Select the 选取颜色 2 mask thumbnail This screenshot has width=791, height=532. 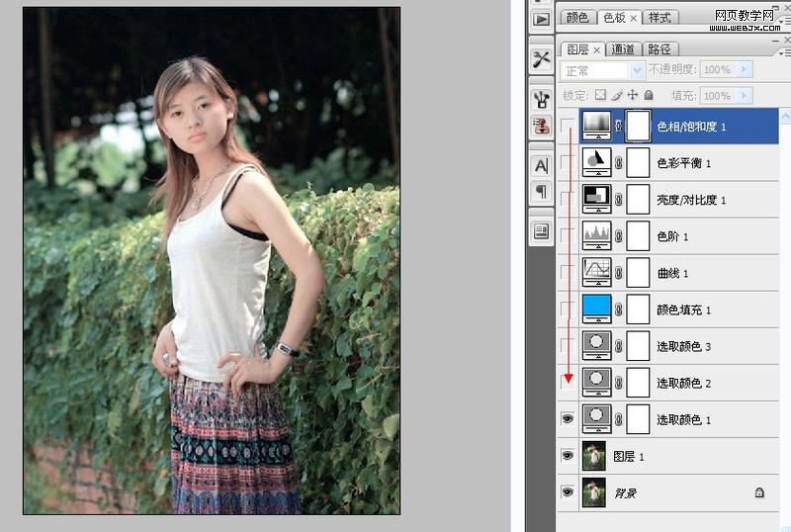[x=638, y=382]
